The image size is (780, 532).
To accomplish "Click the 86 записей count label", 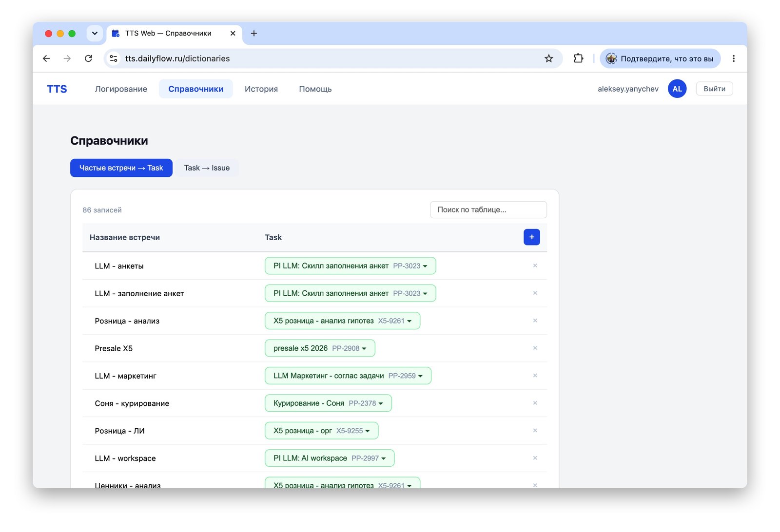I will coord(102,210).
